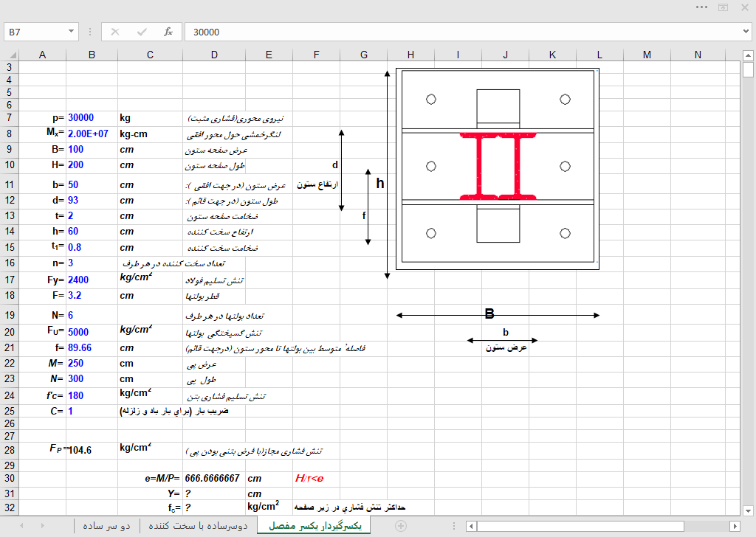Viewport: 756px width, 537px height.
Task: Click b= value 50 cell
Action: coord(92,185)
